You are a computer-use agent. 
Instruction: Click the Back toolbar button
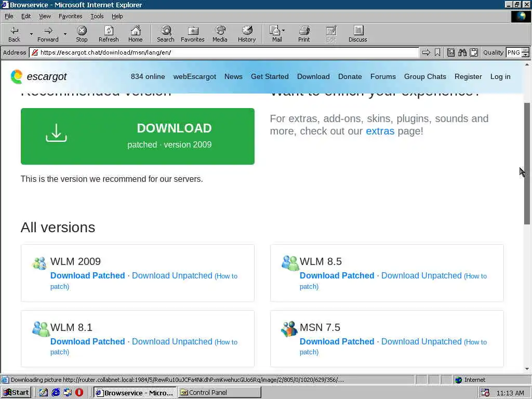[14, 34]
